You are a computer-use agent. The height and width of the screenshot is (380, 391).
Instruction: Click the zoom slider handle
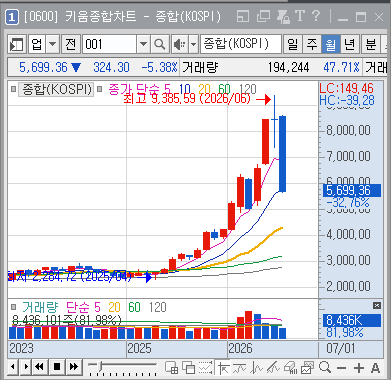99,367
